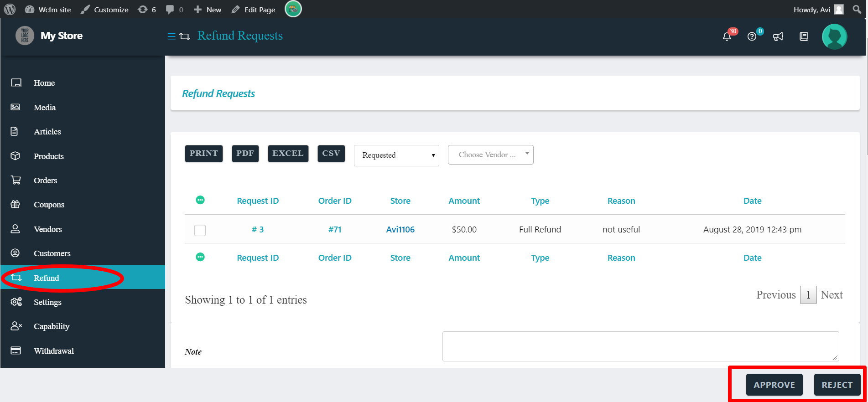Open the Requested status dropdown
Viewport: 868px width, 402px height.
point(396,155)
